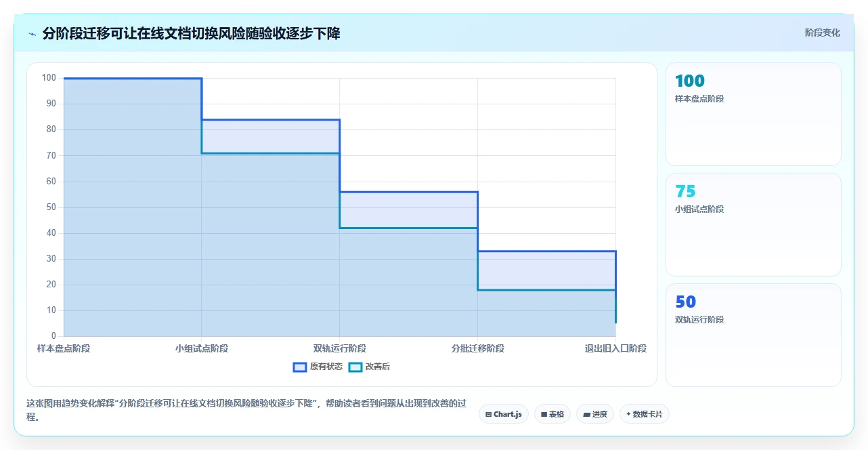Click the big 75 value in the card
This screenshot has width=868, height=450.
[x=685, y=191]
